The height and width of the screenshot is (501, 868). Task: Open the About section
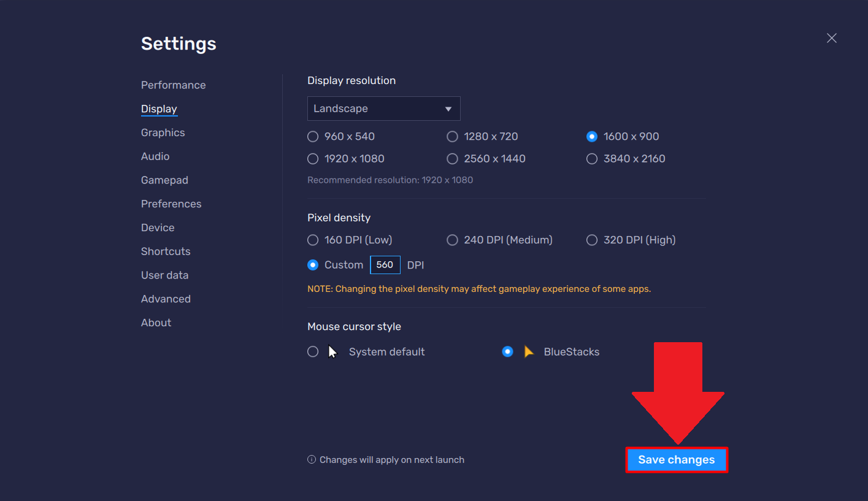pyautogui.click(x=156, y=323)
